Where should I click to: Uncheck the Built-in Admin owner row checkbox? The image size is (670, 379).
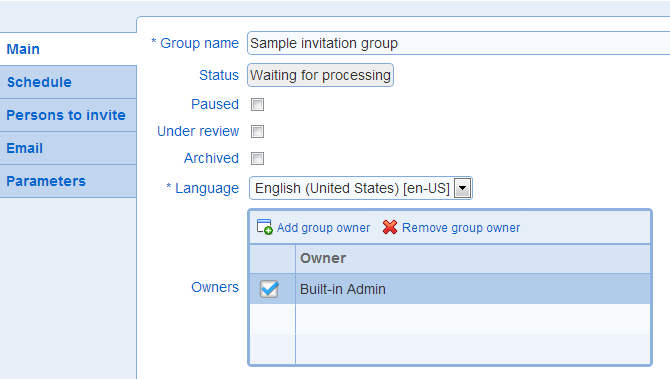click(269, 289)
